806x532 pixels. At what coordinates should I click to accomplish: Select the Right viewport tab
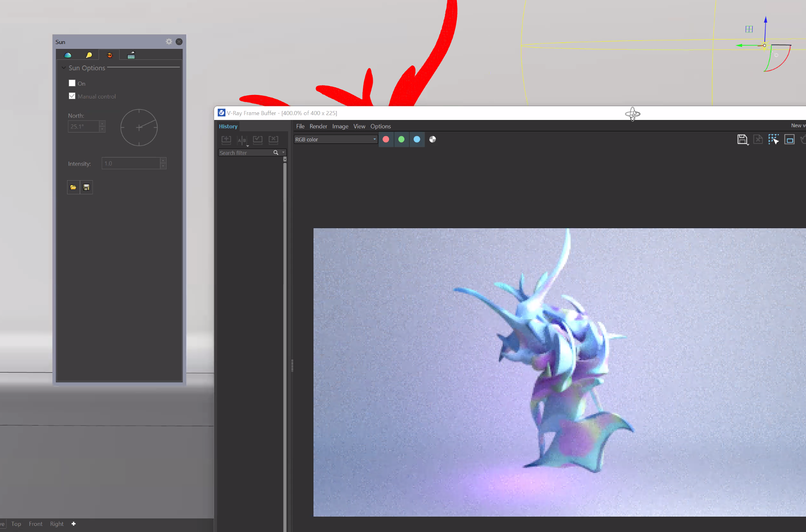[x=57, y=524]
